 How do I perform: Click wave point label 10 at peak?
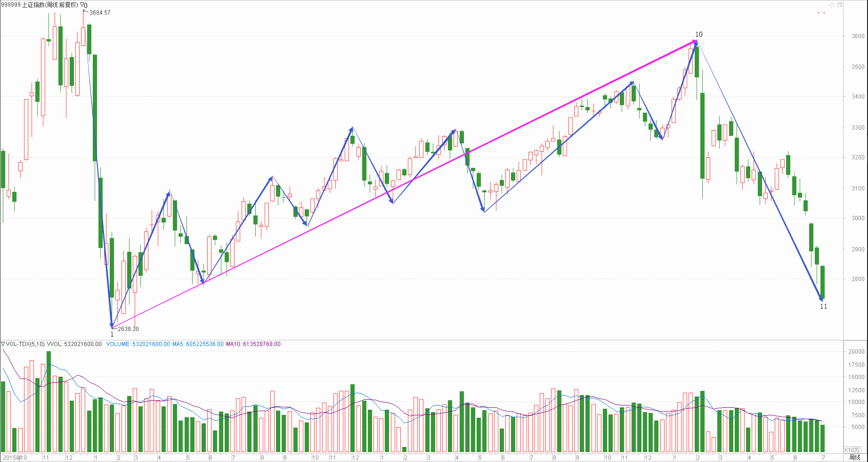point(698,34)
